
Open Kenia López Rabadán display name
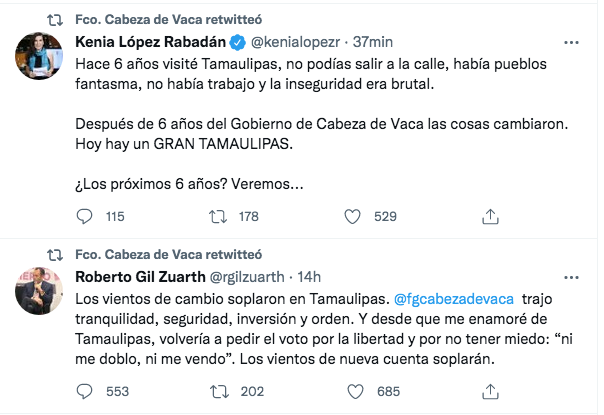point(150,43)
